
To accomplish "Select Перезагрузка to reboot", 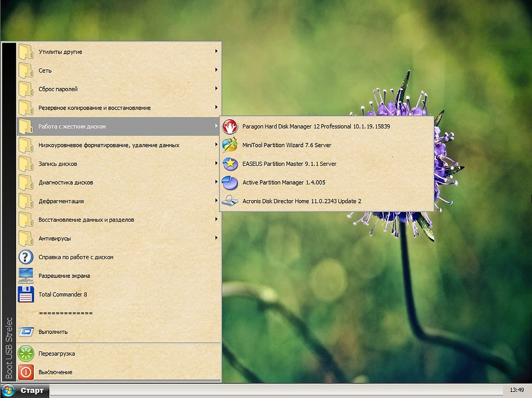I will [118, 354].
